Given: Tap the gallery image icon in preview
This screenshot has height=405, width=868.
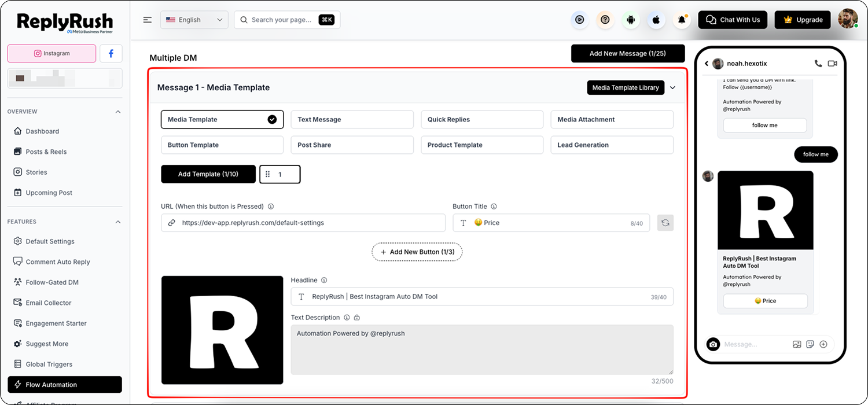Looking at the screenshot, I should tap(797, 344).
